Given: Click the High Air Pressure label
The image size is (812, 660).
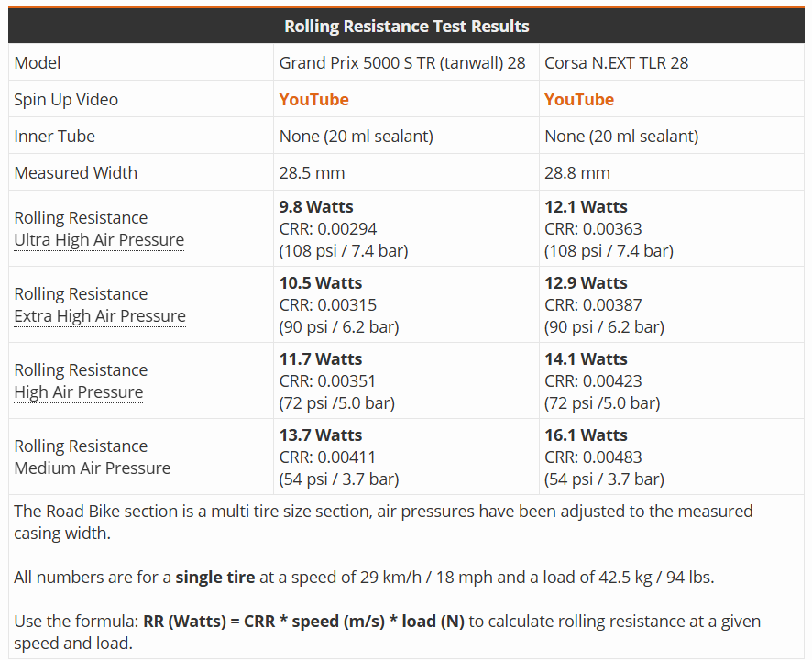Looking at the screenshot, I should [79, 392].
